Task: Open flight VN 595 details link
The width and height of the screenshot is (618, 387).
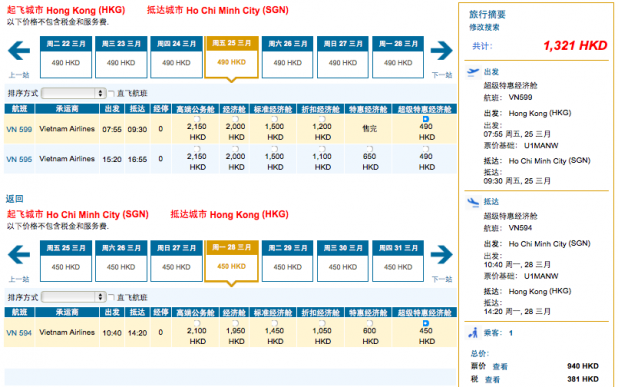Action: (x=19, y=159)
